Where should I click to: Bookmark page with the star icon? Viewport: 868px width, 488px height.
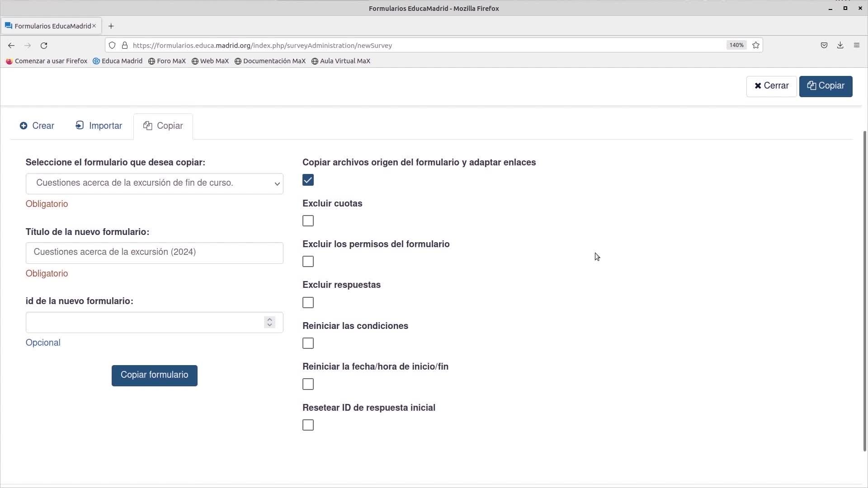point(755,45)
